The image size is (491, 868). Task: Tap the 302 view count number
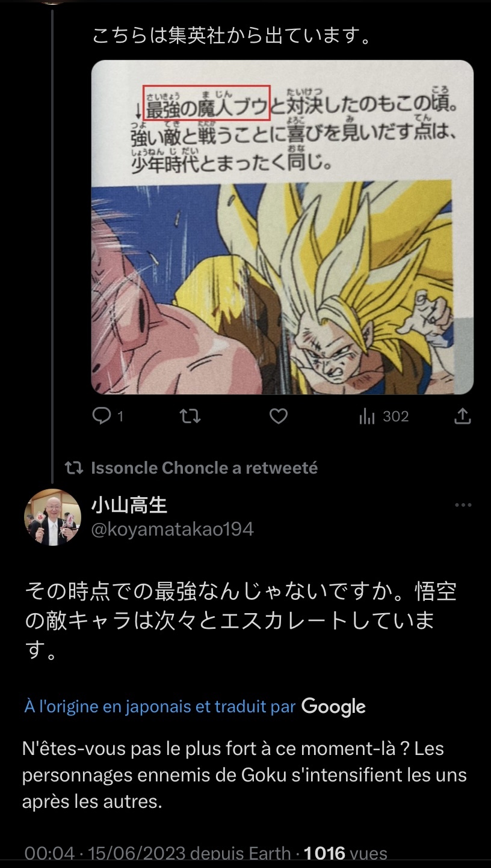(x=396, y=417)
